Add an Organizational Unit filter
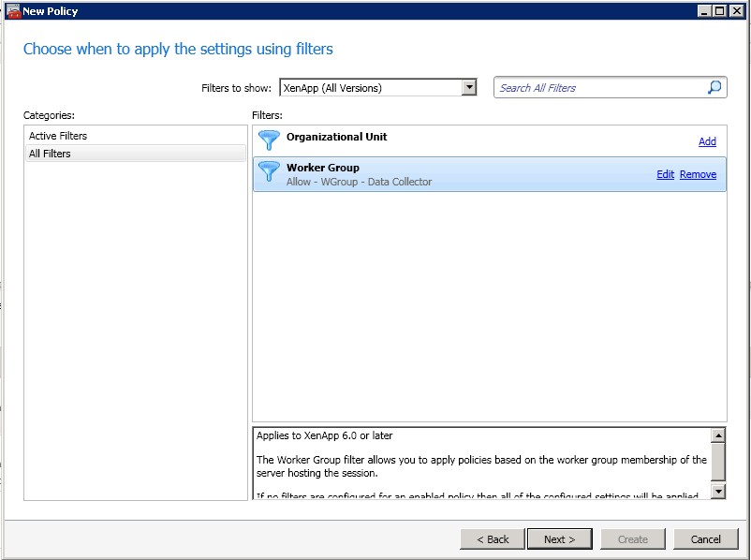This screenshot has width=751, height=560. point(707,141)
